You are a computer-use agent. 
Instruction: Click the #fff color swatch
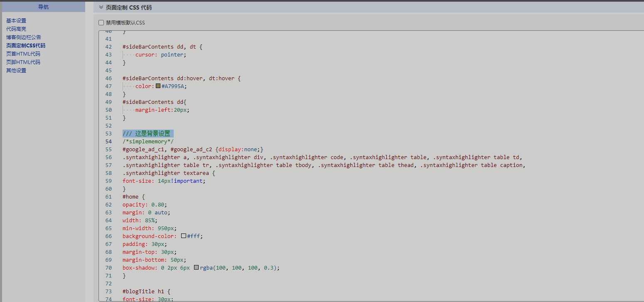click(184, 236)
